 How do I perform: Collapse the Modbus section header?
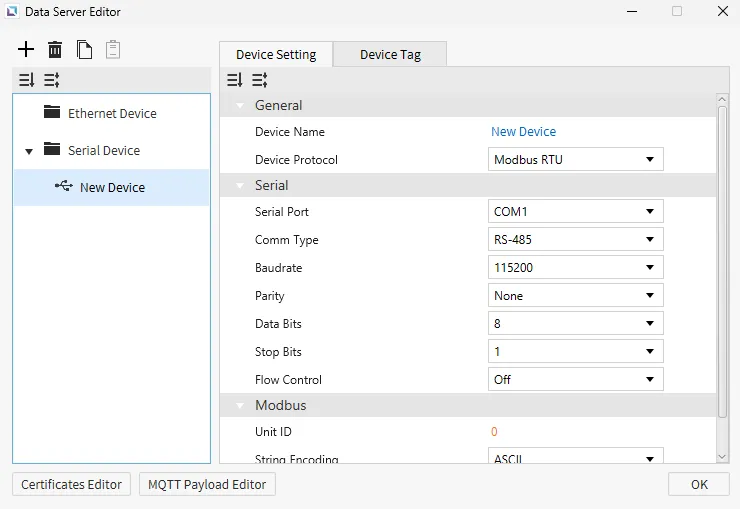[239, 405]
